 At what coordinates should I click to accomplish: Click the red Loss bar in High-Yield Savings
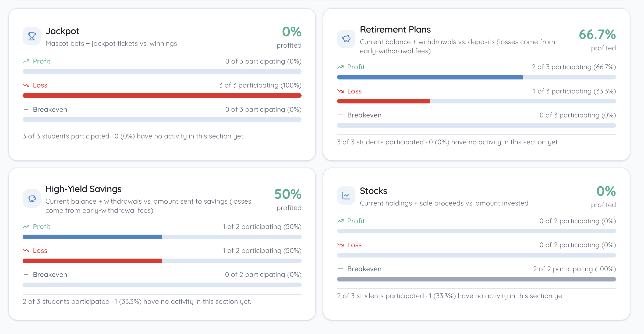click(92, 261)
